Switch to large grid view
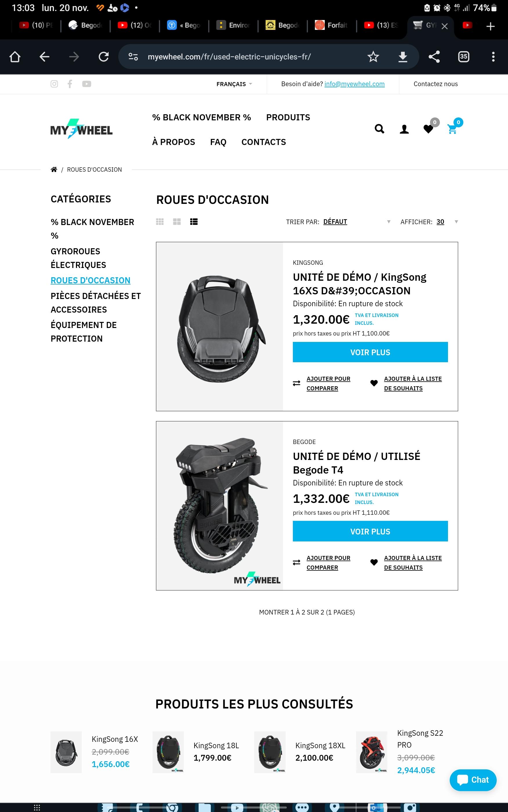The image size is (508, 812). [177, 222]
